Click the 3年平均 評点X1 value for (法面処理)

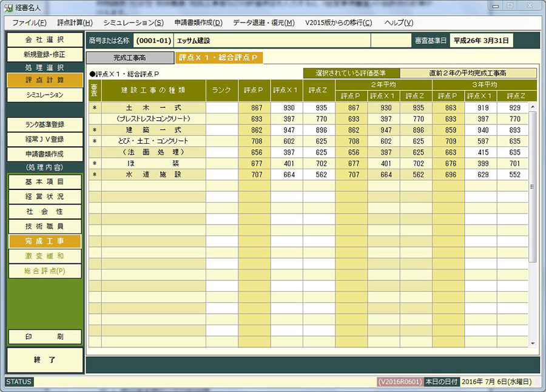click(480, 153)
